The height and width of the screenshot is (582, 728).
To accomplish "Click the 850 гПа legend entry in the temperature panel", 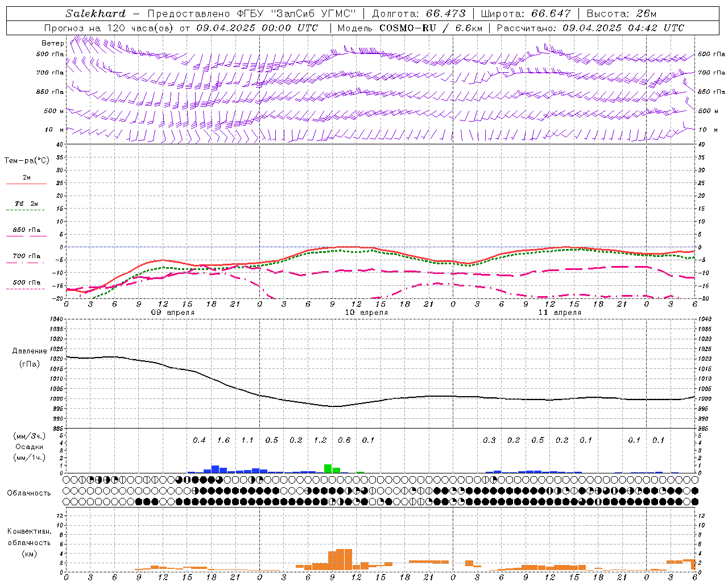I will [x=27, y=230].
